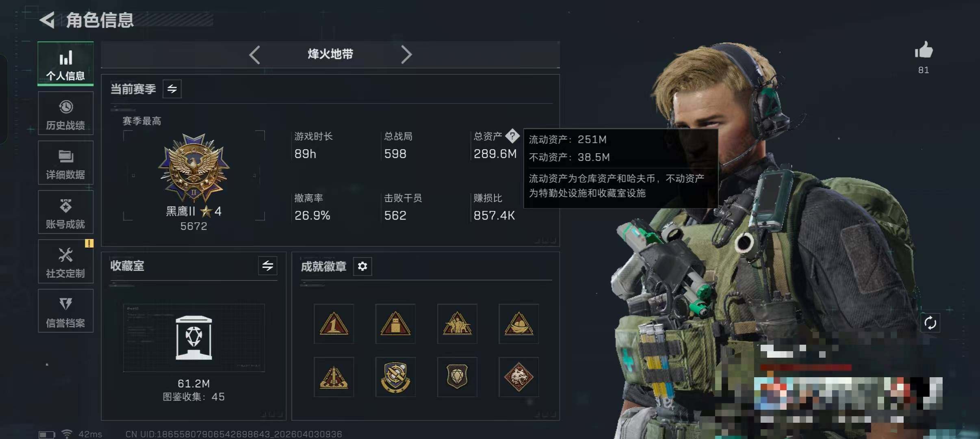Select the number 1 triangle badge
Viewport: 980px width, 439px height.
pyautogui.click(x=334, y=324)
